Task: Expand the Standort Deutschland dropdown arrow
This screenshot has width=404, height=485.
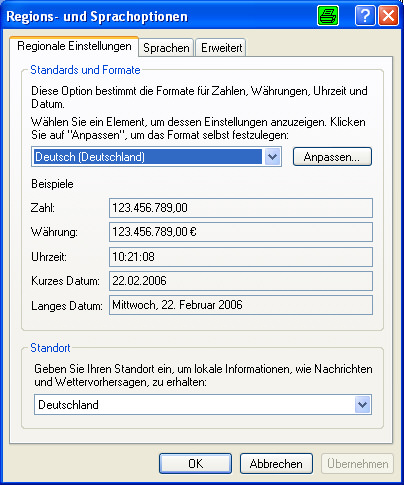Action: (x=363, y=405)
